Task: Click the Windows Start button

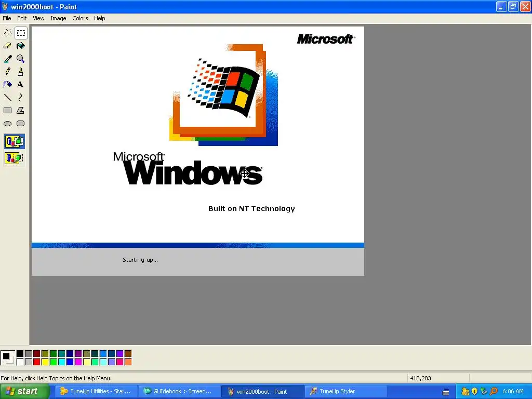Action: [x=25, y=392]
